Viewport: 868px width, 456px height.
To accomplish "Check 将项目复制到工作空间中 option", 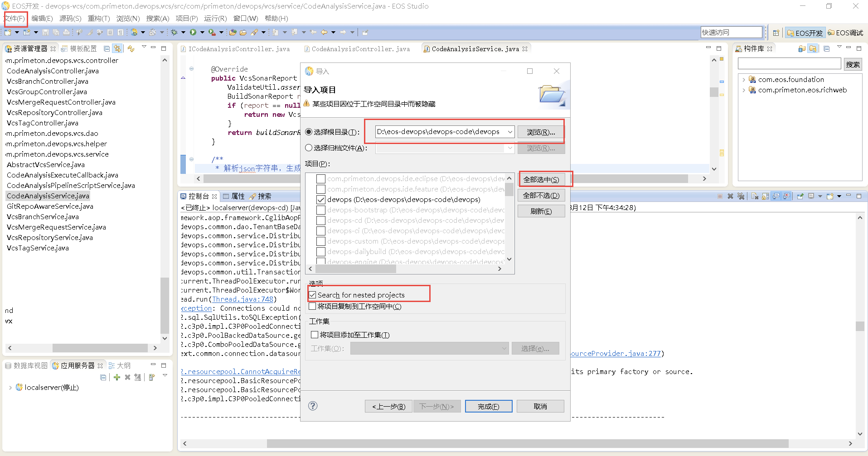I will pos(313,306).
